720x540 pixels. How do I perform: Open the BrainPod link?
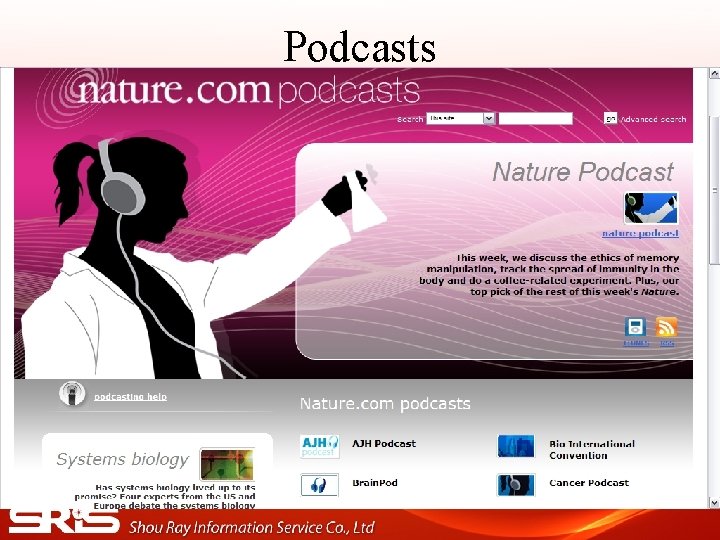375,483
